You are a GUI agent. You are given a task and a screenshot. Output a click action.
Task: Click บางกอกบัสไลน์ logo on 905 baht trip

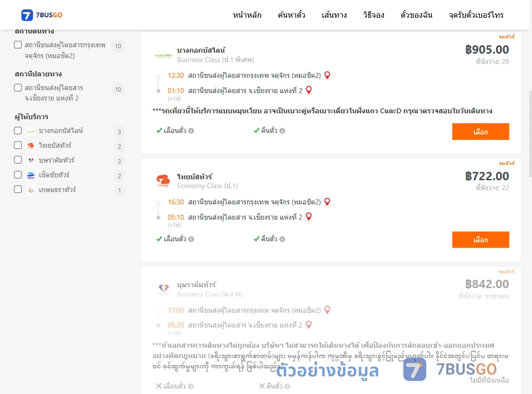click(163, 55)
